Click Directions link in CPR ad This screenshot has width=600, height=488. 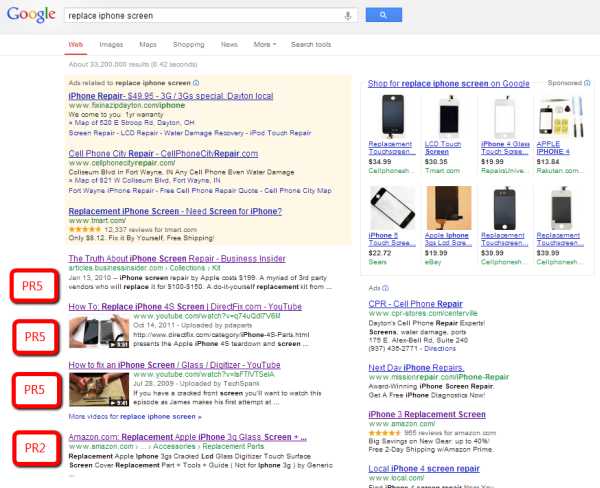[440, 349]
